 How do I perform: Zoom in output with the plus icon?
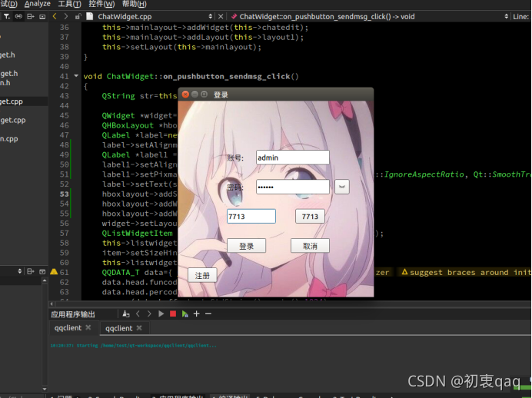(x=197, y=314)
